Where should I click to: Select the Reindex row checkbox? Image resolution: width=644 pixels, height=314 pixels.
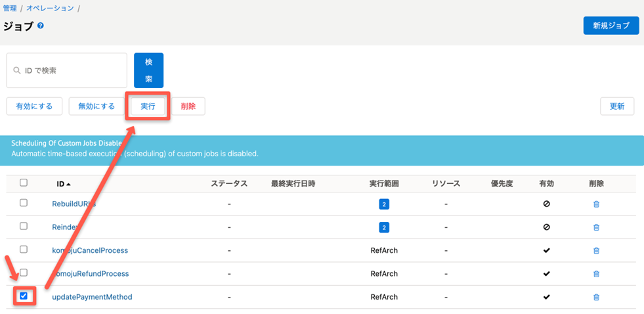click(24, 226)
